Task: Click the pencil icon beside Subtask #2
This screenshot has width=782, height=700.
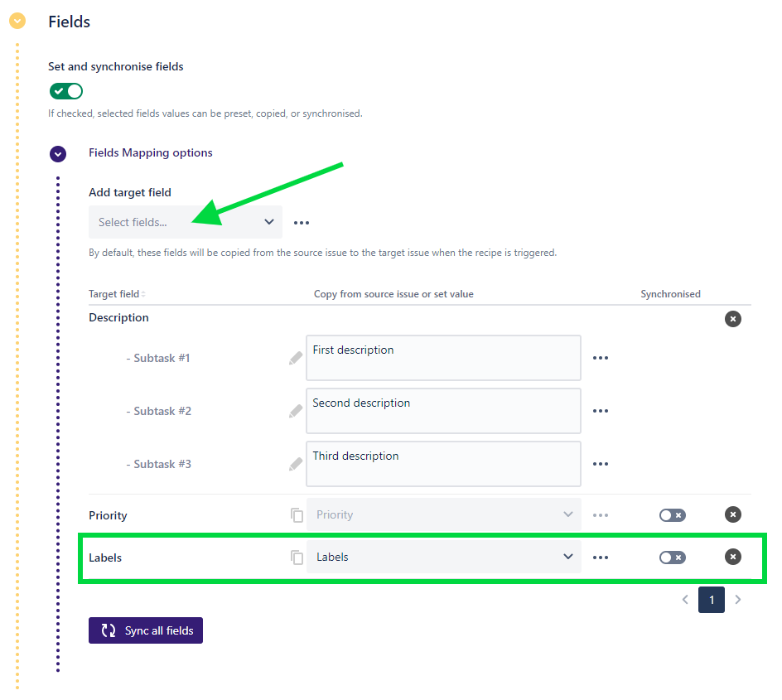Action: coord(296,411)
